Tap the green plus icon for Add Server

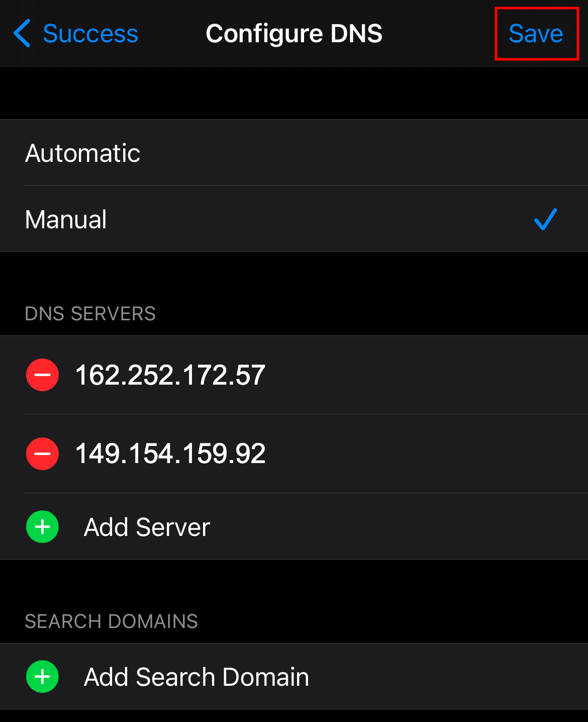[42, 527]
